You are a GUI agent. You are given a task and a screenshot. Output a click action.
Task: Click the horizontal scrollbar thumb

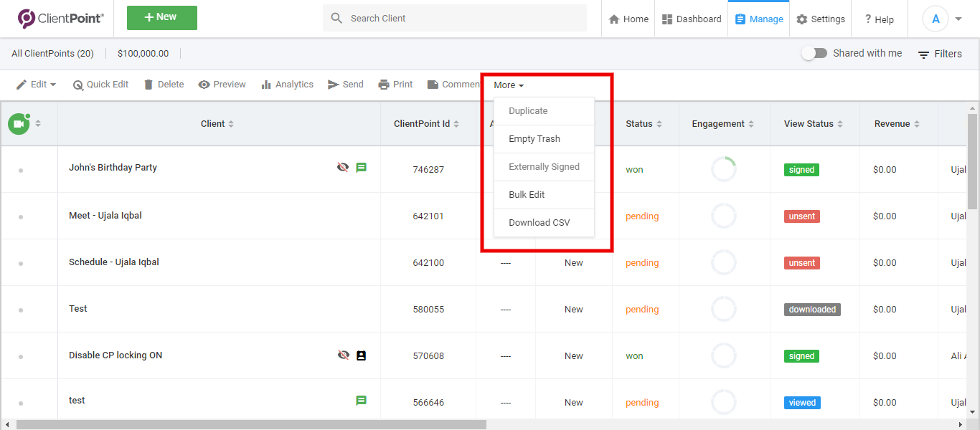[251, 425]
